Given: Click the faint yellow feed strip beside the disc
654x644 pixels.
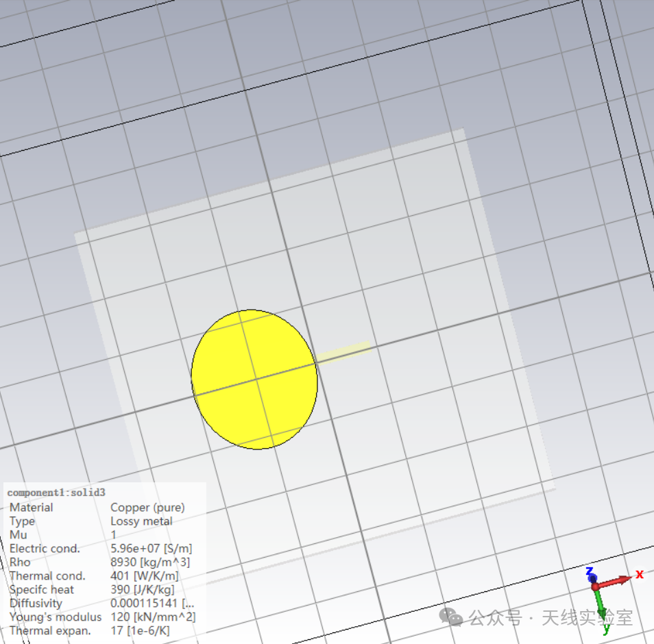Looking at the screenshot, I should pos(343,353).
